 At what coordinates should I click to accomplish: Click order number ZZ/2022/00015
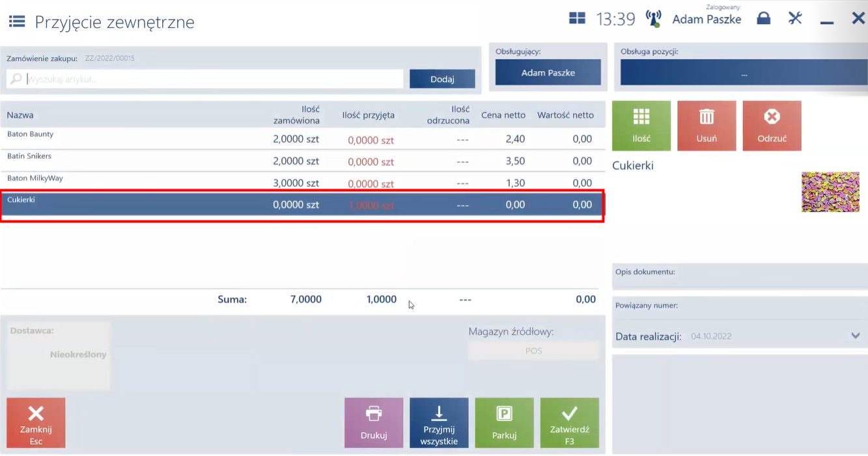109,59
